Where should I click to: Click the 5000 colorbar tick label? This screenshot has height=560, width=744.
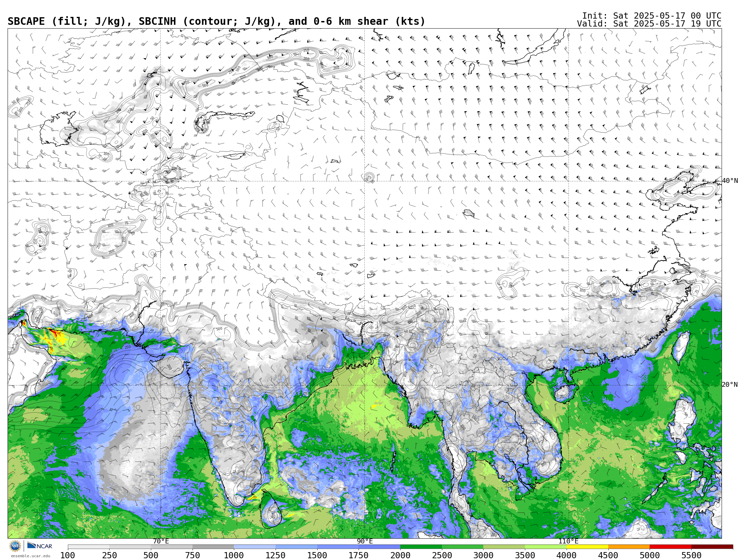[650, 556]
